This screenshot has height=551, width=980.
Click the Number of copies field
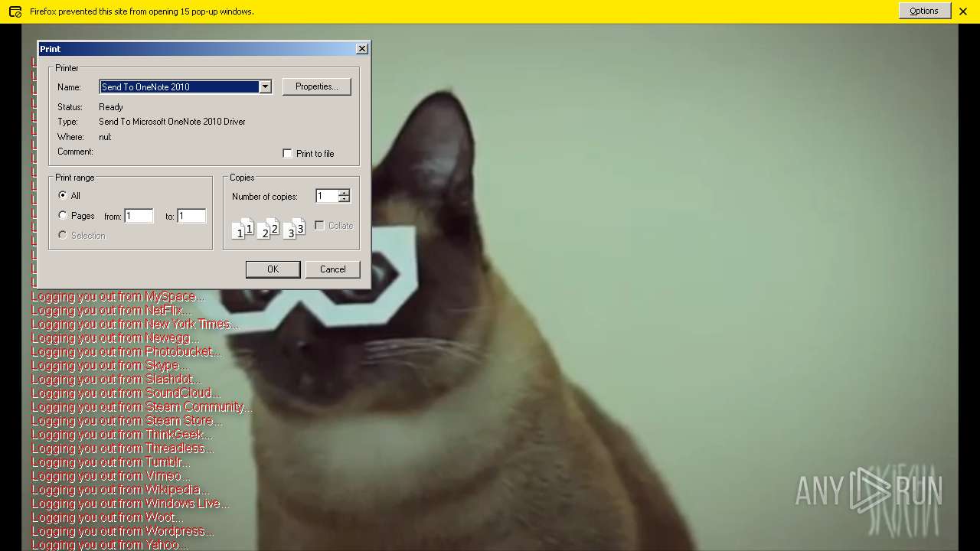click(327, 196)
